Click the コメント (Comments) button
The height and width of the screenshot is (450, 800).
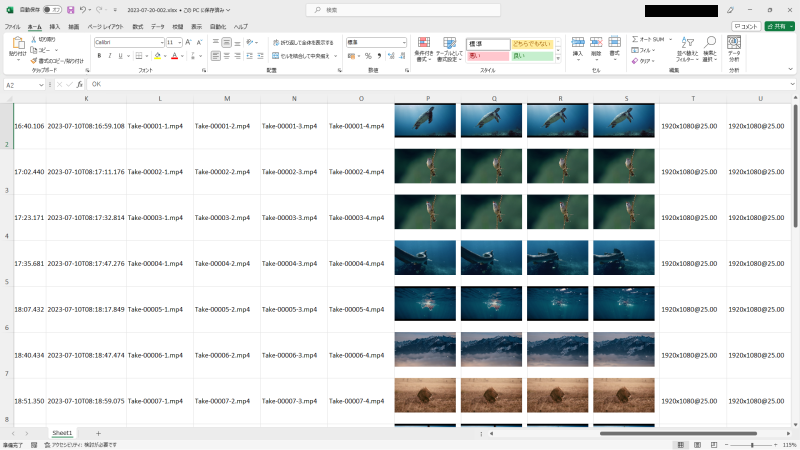pos(746,27)
